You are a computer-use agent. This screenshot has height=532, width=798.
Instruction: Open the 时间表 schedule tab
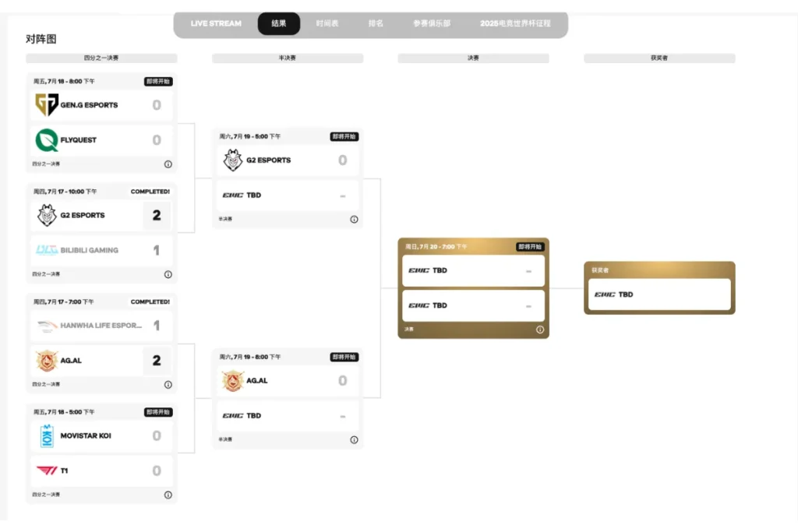[x=327, y=23]
